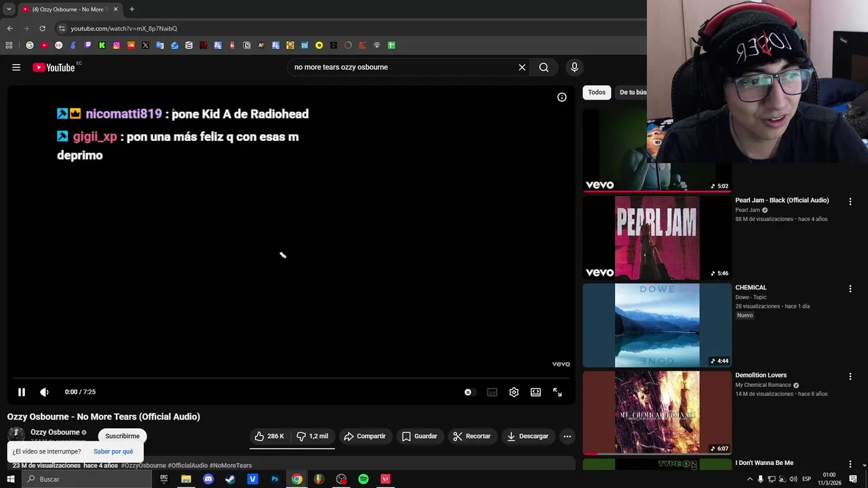Go to the YouTube home logo
Image resolution: width=868 pixels, height=488 pixels.
(x=54, y=67)
